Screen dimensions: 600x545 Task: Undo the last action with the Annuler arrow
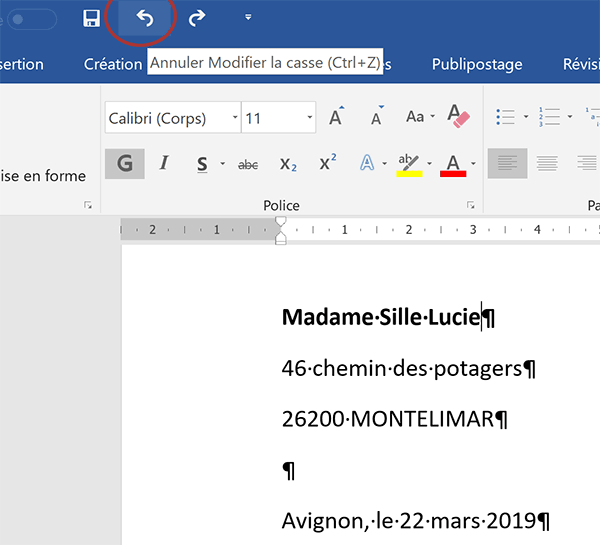click(x=145, y=18)
